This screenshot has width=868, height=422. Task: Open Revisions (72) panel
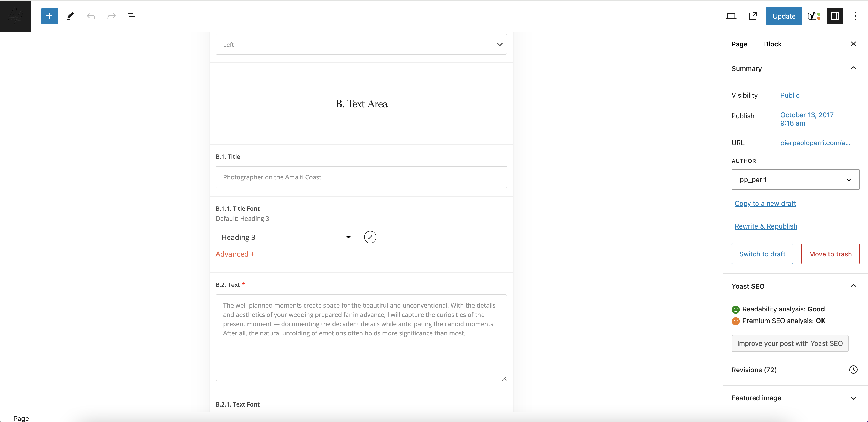tap(796, 370)
